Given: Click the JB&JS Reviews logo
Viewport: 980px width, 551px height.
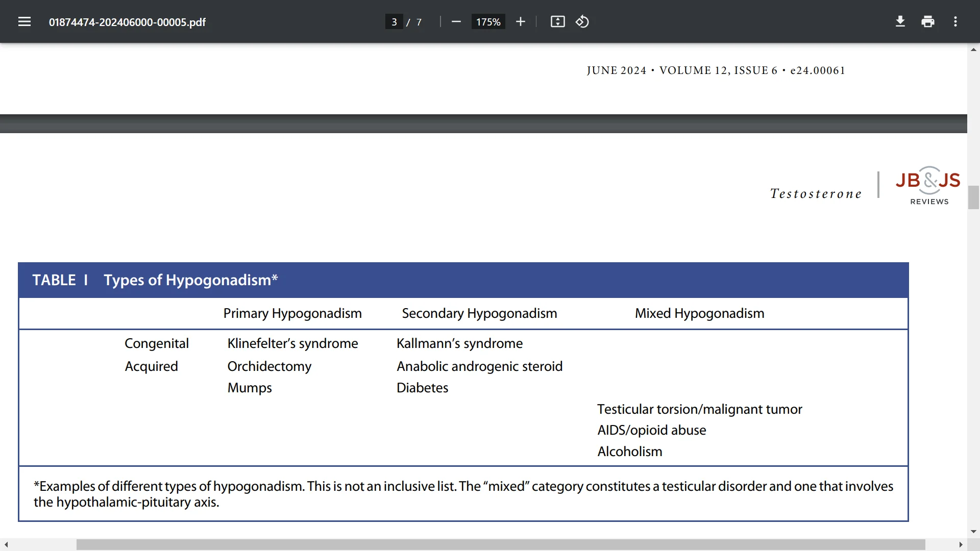Looking at the screenshot, I should [x=928, y=186].
